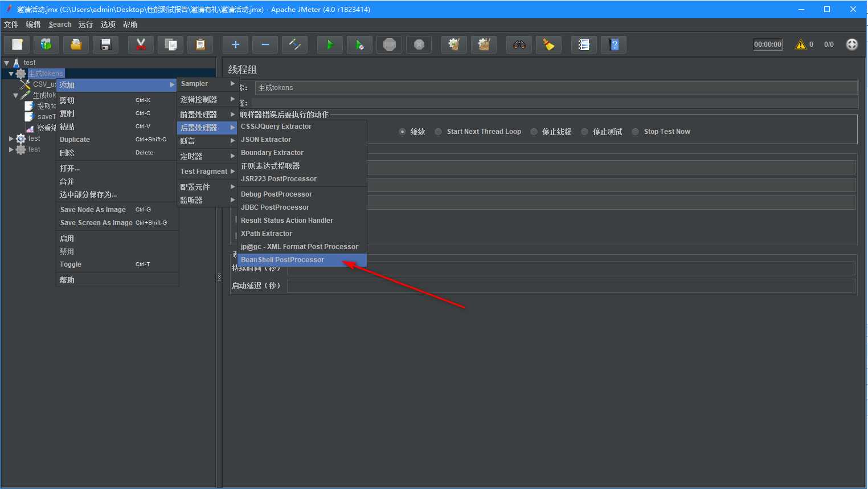Click the warning triangle log icon
The height and width of the screenshot is (489, 868).
click(x=801, y=44)
